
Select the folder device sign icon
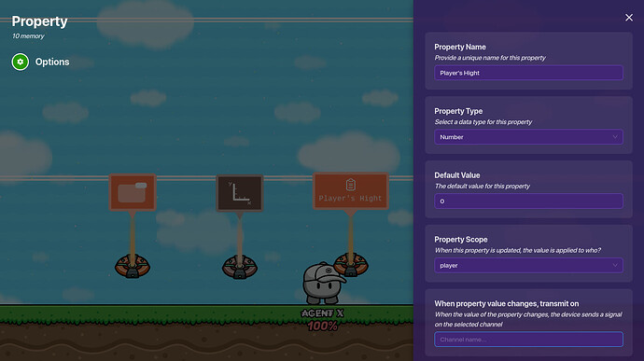point(133,192)
